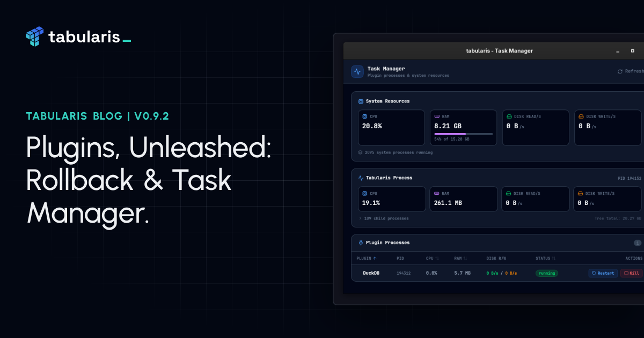Click the Task Manager pulse icon in the header
Viewport: 644px width, 338px height.
[x=357, y=71]
